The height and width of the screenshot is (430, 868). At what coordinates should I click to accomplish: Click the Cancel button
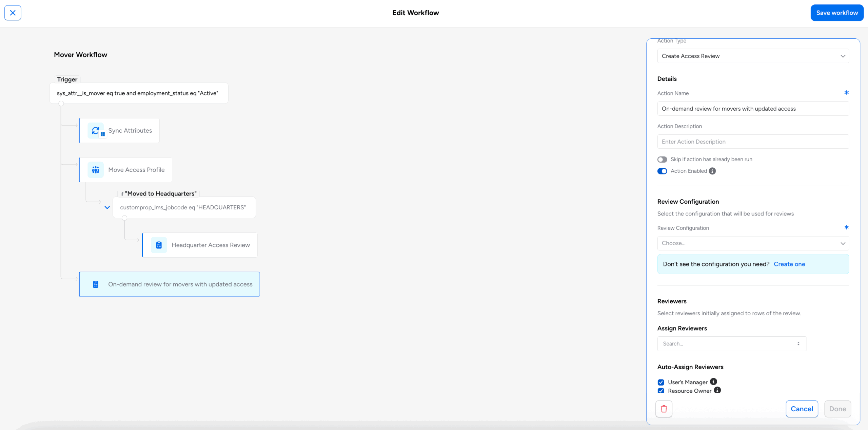[x=802, y=409]
